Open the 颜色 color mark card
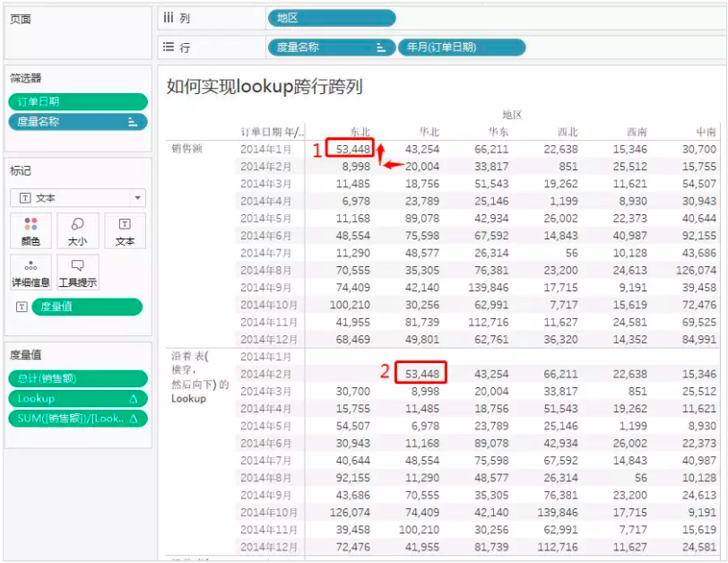728x563 pixels. coord(30,231)
